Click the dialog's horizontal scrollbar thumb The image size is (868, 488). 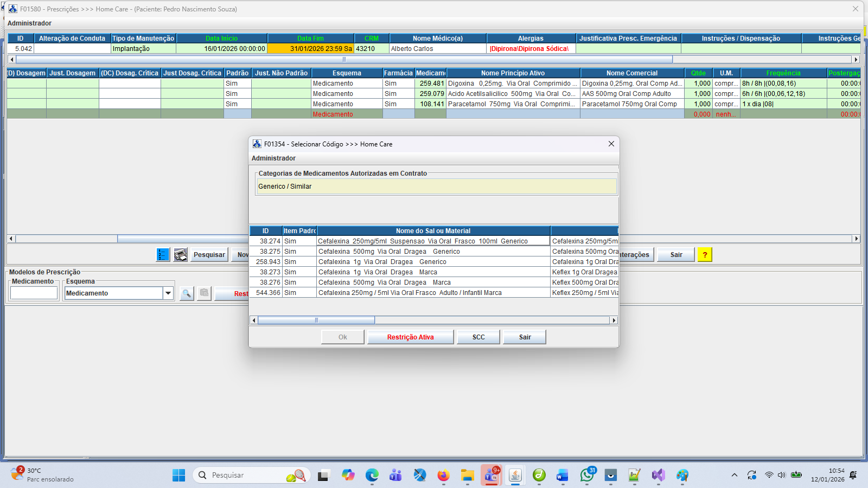316,320
